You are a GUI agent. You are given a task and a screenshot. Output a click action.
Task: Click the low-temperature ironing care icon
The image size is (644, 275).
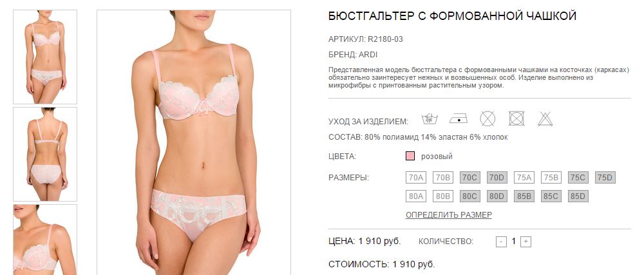[459, 119]
